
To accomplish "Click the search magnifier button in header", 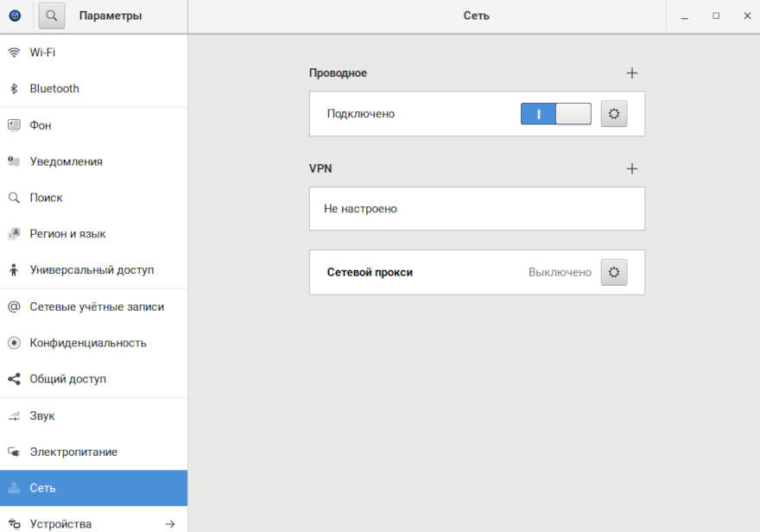I will pos(52,16).
